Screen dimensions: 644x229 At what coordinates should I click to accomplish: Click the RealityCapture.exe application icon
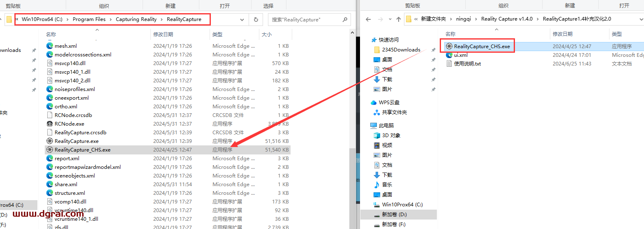[x=50, y=141]
